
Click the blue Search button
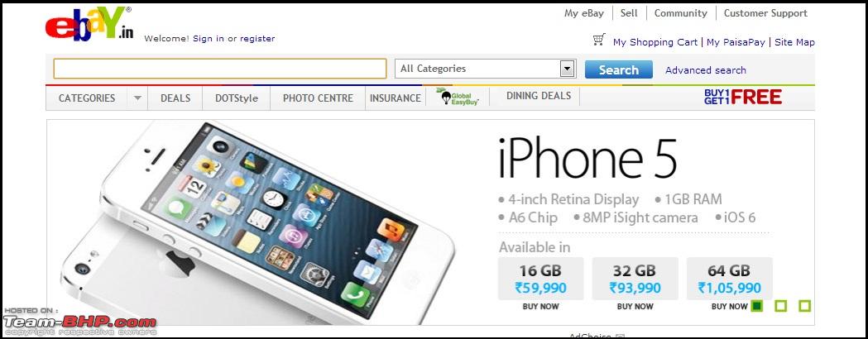point(618,69)
